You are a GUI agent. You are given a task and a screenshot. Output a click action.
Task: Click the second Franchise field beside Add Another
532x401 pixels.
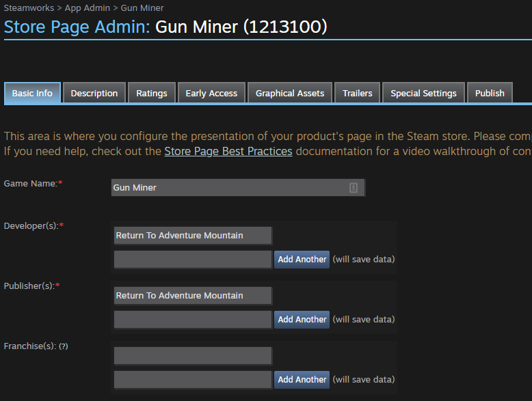click(193, 380)
